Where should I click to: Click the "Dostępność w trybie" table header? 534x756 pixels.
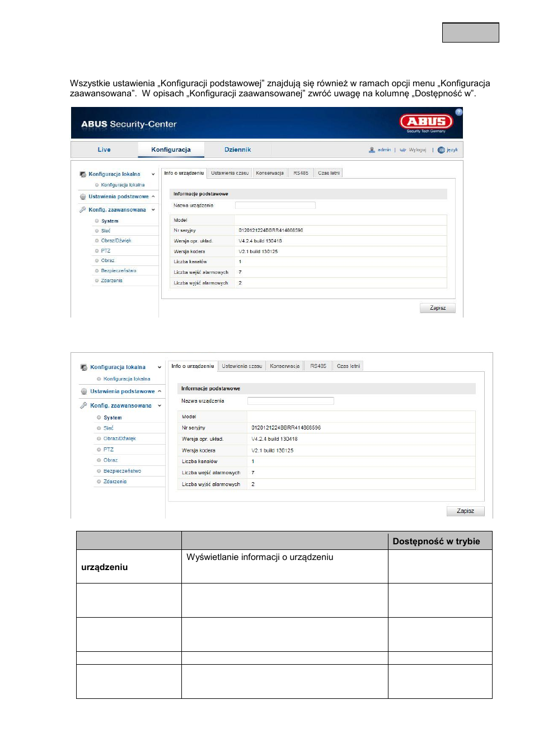click(x=437, y=542)
